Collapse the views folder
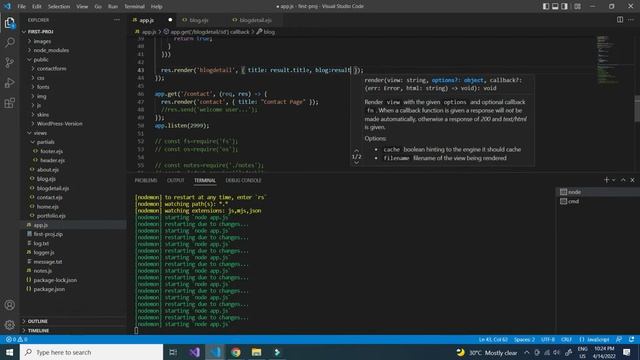Viewport: 640px width, 360px height. point(73,133)
